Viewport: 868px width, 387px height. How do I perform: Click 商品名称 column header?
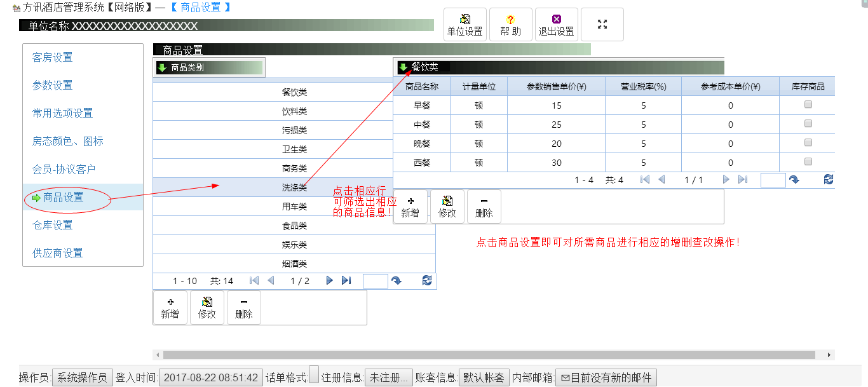coord(422,86)
